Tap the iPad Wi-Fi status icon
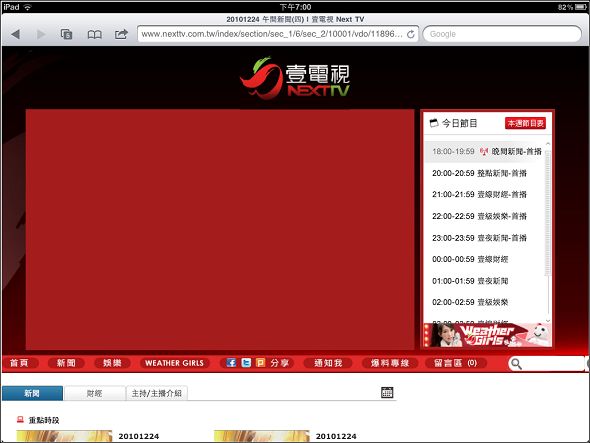 point(27,7)
